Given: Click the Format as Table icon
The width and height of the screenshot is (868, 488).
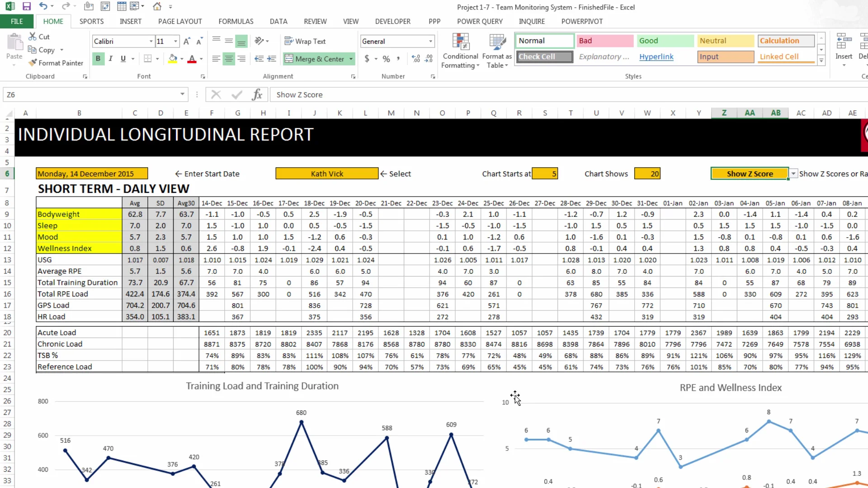Looking at the screenshot, I should click(496, 51).
